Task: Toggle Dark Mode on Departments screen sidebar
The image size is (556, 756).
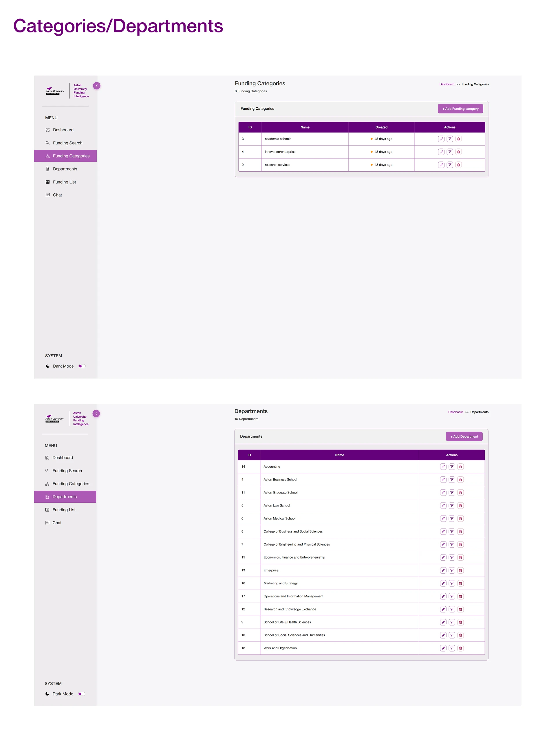Action: coord(81,694)
